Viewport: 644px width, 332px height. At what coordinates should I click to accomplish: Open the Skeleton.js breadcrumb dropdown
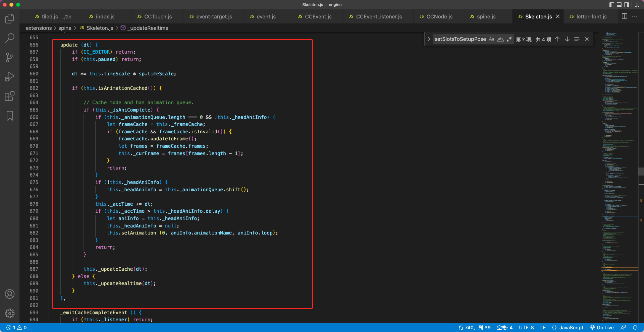97,28
